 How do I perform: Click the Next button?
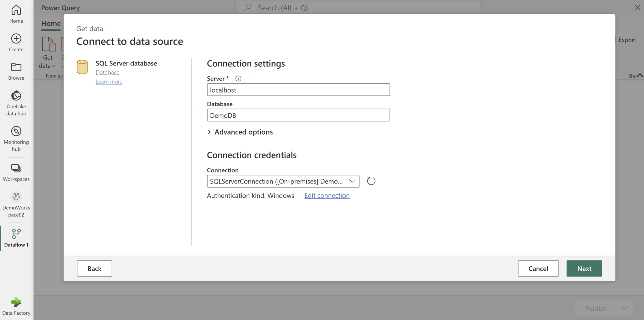[584, 268]
